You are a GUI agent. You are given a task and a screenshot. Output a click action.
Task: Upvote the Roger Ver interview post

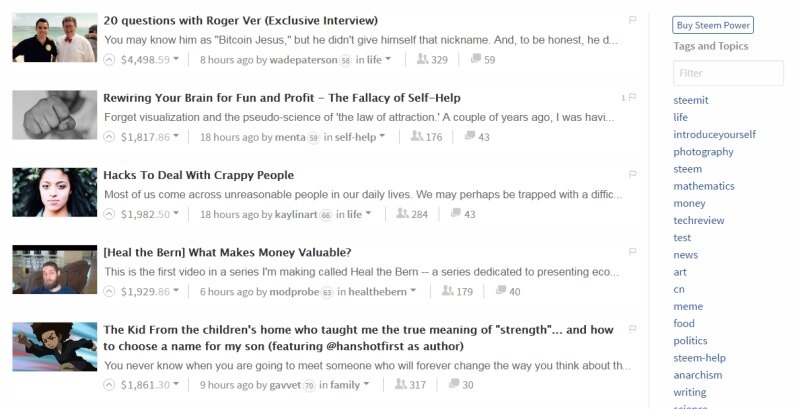(110, 60)
